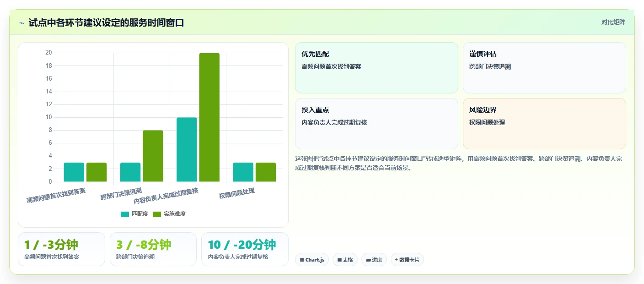Click the teal 高频问题首次找到答案 bar
This screenshot has width=644, height=284.
point(74,172)
